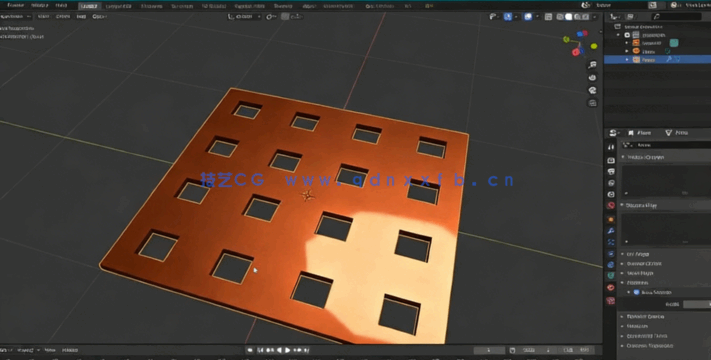This screenshot has height=360, width=711.
Task: Open the viewport View menu
Action: click(44, 16)
